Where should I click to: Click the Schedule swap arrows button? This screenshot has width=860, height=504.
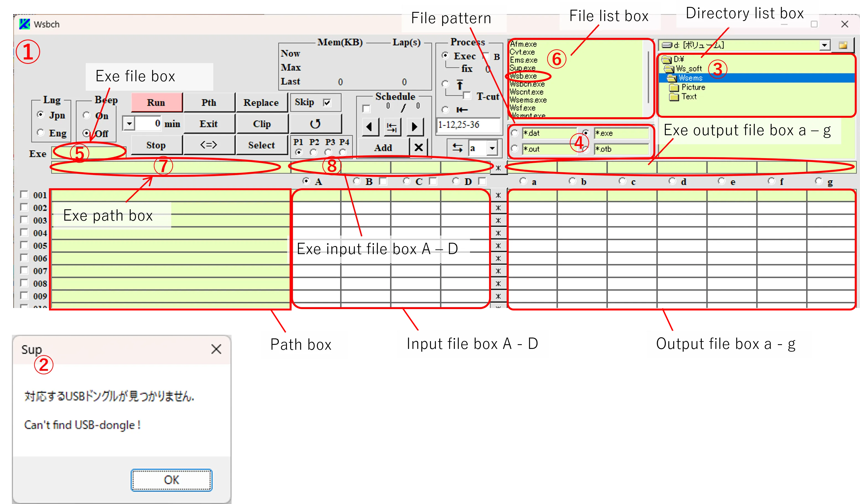tap(392, 127)
